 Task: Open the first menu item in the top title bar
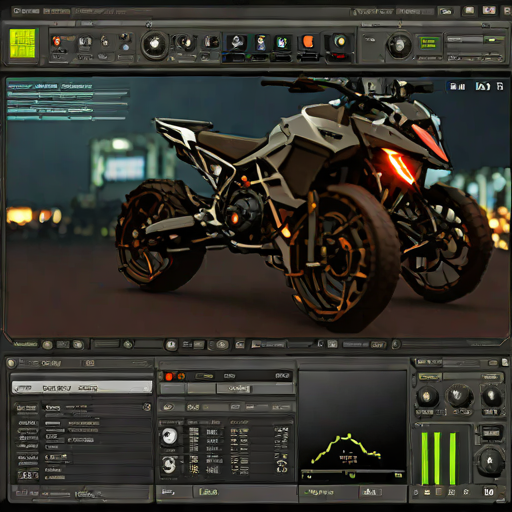tap(26, 11)
